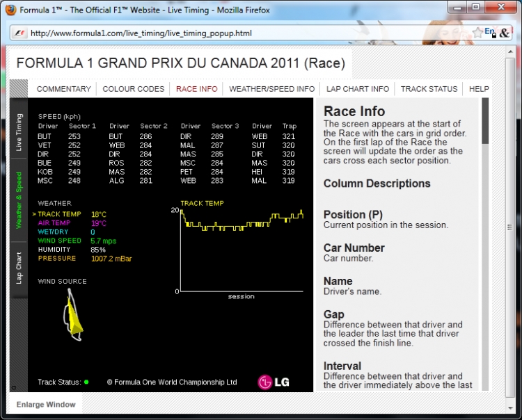Click the page scrollbar up arrow
The image size is (522, 420).
coord(510,51)
